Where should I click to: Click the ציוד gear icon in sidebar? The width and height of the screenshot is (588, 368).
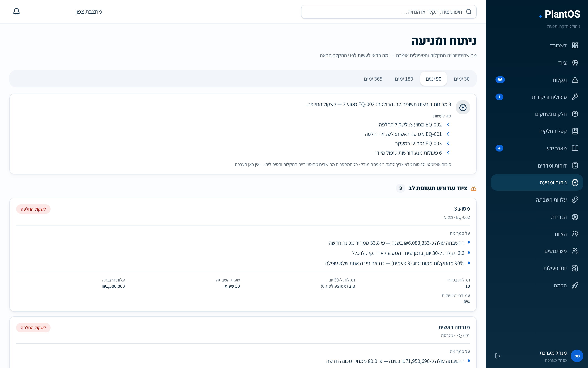click(x=575, y=63)
